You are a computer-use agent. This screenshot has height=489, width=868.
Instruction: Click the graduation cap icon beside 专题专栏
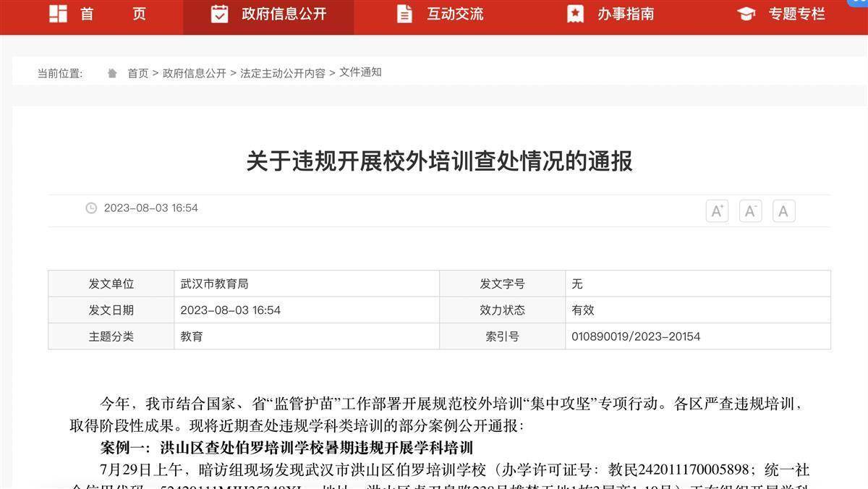pos(746,13)
